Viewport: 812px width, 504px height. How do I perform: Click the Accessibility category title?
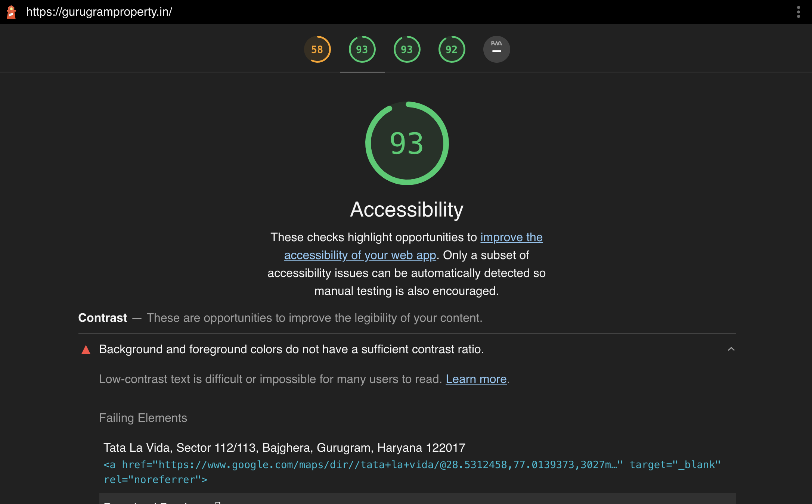tap(406, 209)
